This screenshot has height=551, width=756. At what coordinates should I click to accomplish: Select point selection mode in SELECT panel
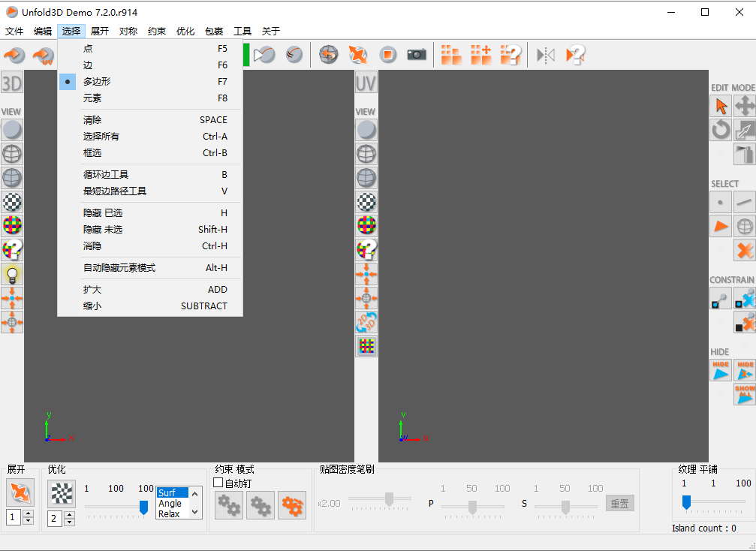click(720, 203)
